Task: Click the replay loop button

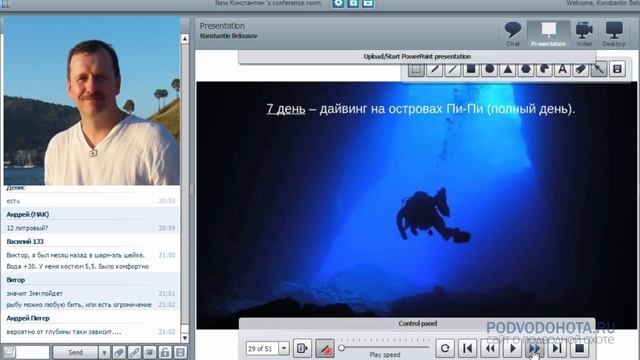Action: [x=445, y=349]
